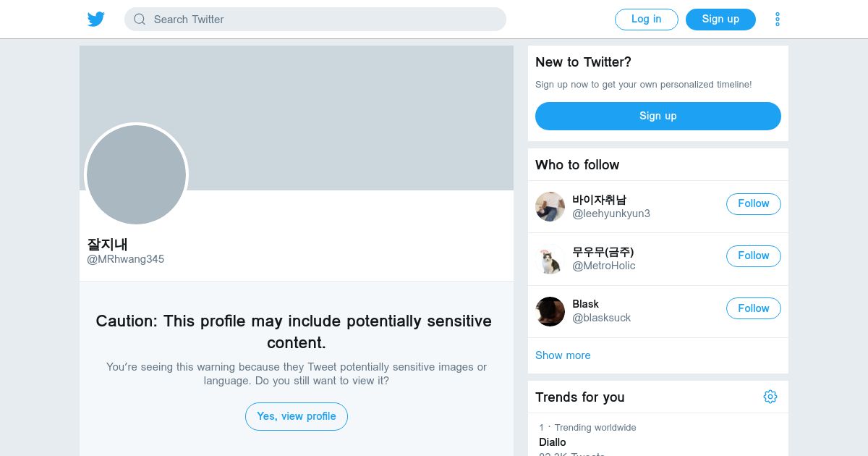Open the Blask username link
Screen dimensions: 868x456
click(x=585, y=304)
